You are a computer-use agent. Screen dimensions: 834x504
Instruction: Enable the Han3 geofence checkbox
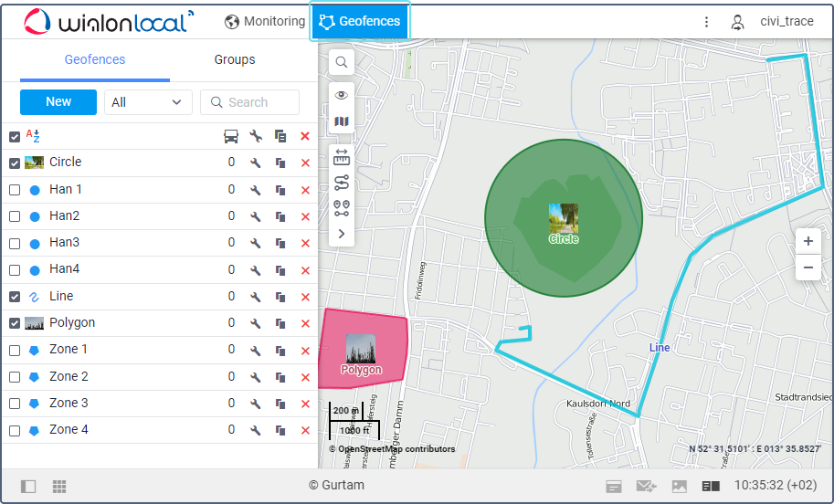(x=15, y=244)
